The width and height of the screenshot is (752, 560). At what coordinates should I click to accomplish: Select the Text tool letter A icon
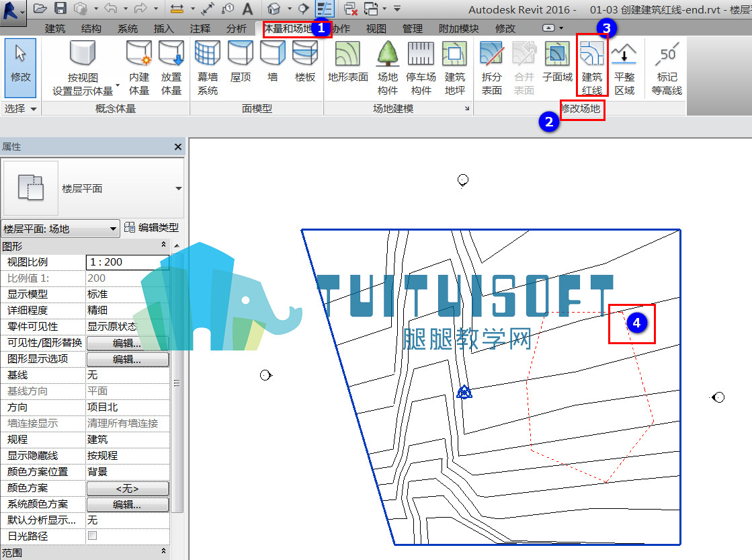247,9
